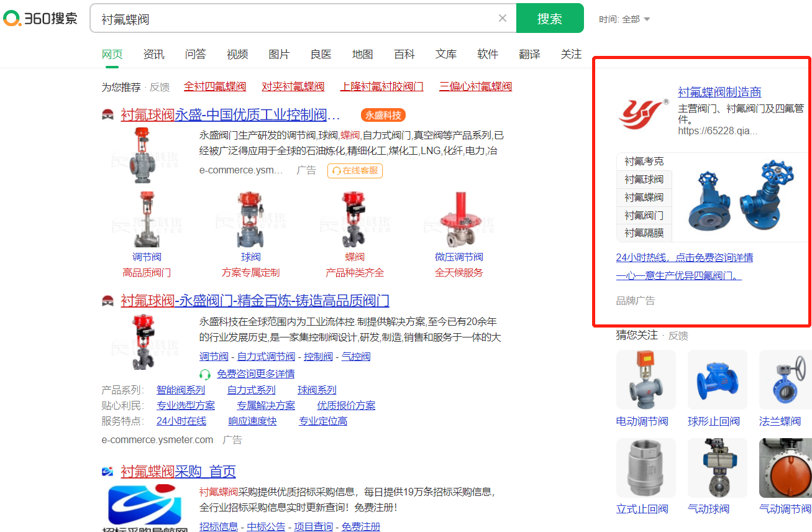
Task: Click the 全天候服务 caption link
Action: tap(459, 272)
